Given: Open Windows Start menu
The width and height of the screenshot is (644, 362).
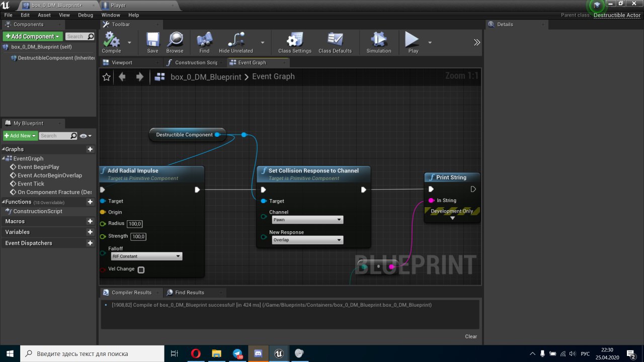Looking at the screenshot, I should [10, 353].
